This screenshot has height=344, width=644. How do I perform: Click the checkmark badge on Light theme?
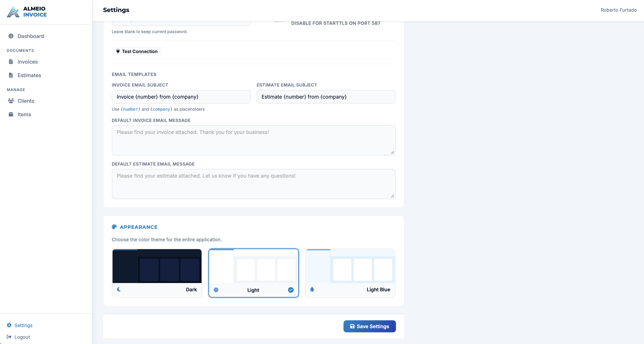[291, 290]
